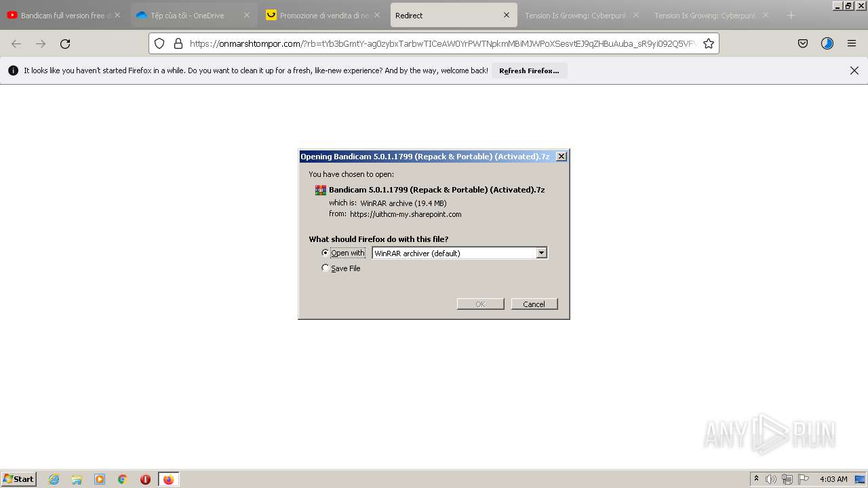Viewport: 868px width, 488px height.
Task: Click the padlock site info icon
Action: click(x=178, y=43)
